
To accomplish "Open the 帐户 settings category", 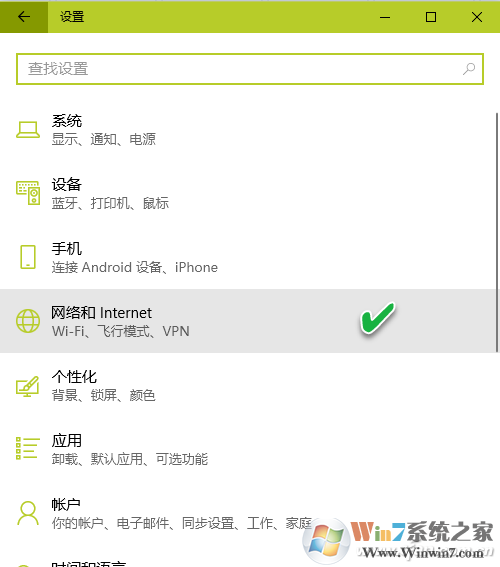I will click(x=248, y=512).
